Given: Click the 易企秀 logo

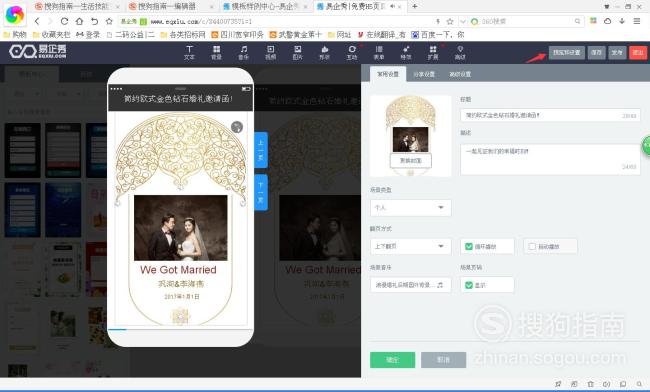Looking at the screenshot, I should click(x=38, y=52).
